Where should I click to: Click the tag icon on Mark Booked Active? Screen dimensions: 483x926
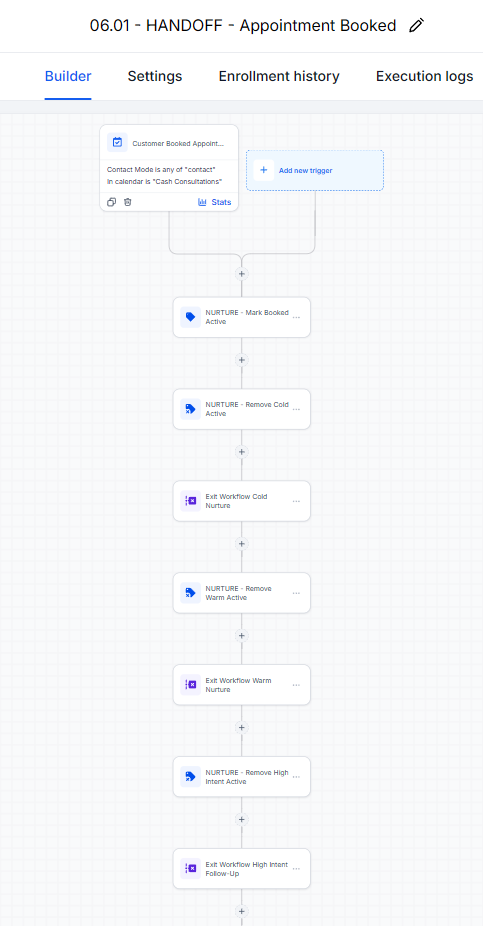pyautogui.click(x=190, y=317)
